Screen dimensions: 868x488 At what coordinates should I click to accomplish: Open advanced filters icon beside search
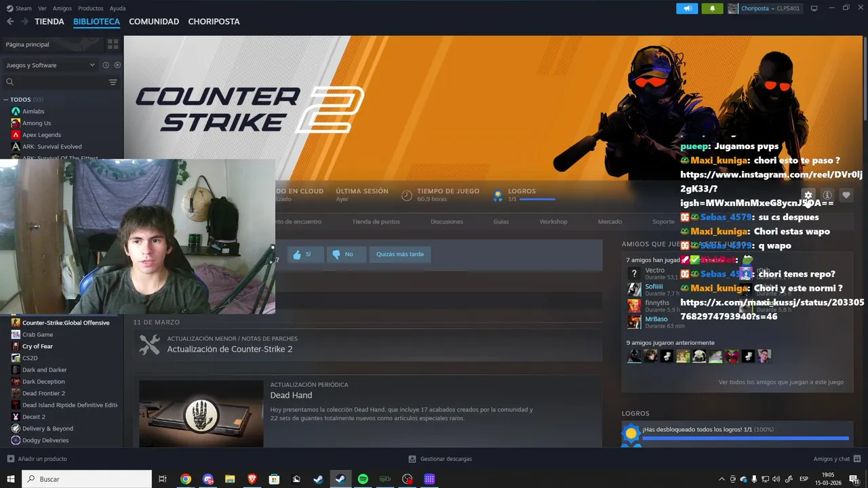[x=113, y=82]
